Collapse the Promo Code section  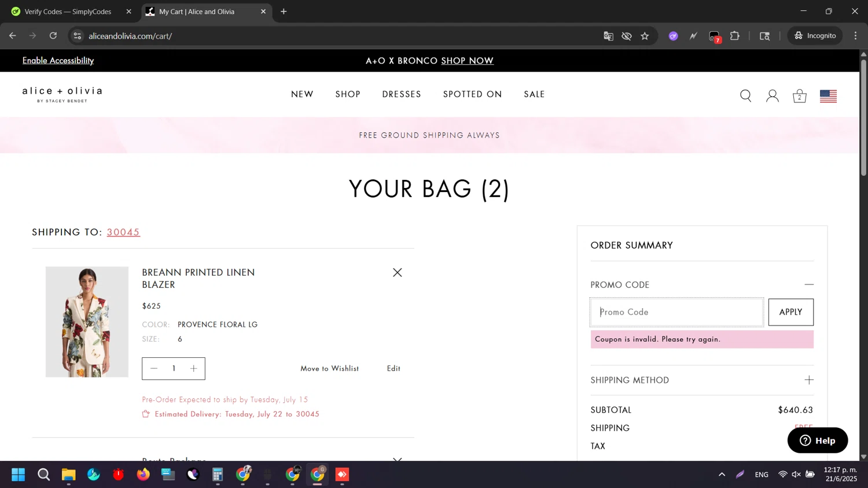(809, 284)
